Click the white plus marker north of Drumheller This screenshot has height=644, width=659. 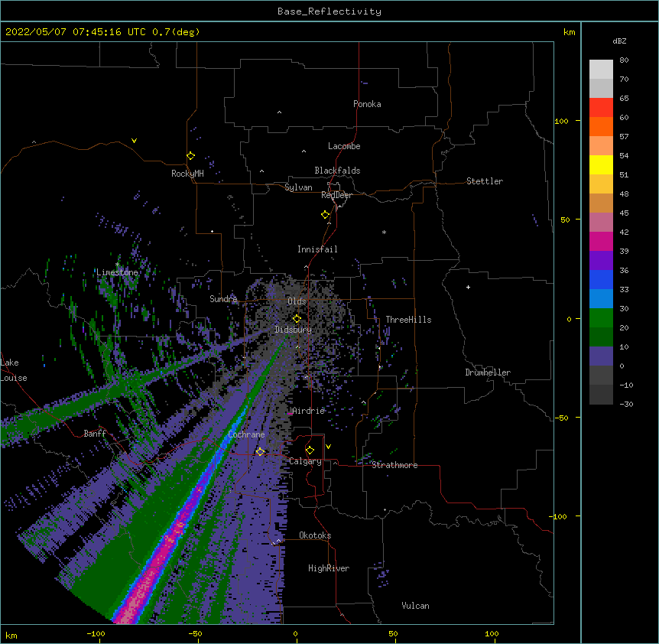coord(468,287)
